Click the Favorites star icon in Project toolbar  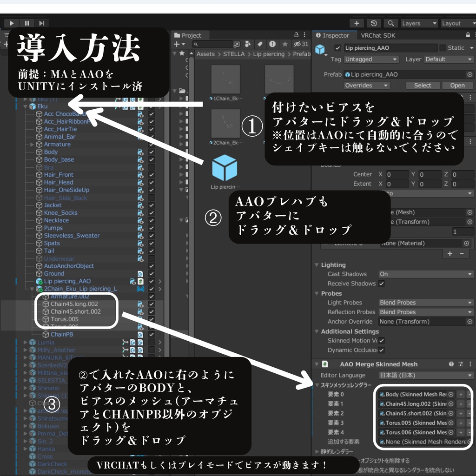pos(285,44)
